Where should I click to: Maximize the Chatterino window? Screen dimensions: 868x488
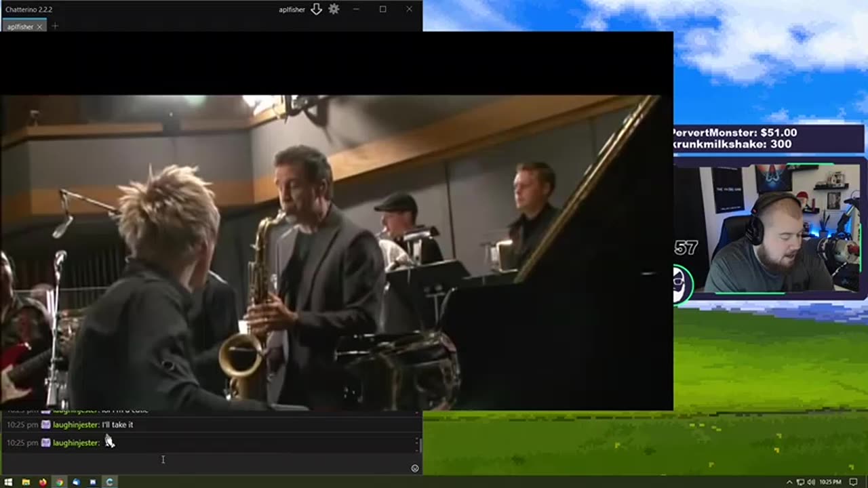tap(382, 9)
